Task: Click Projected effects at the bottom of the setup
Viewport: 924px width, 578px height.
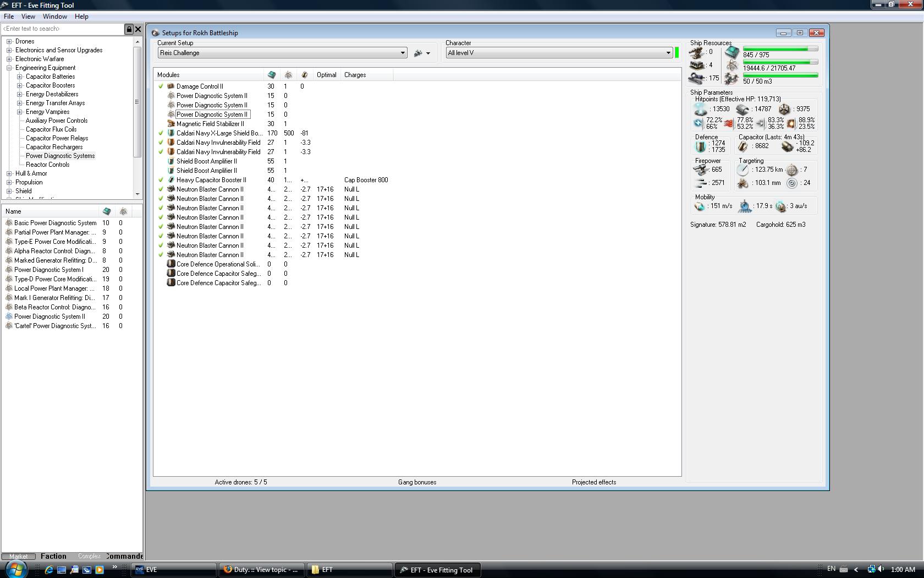Action: [x=594, y=482]
